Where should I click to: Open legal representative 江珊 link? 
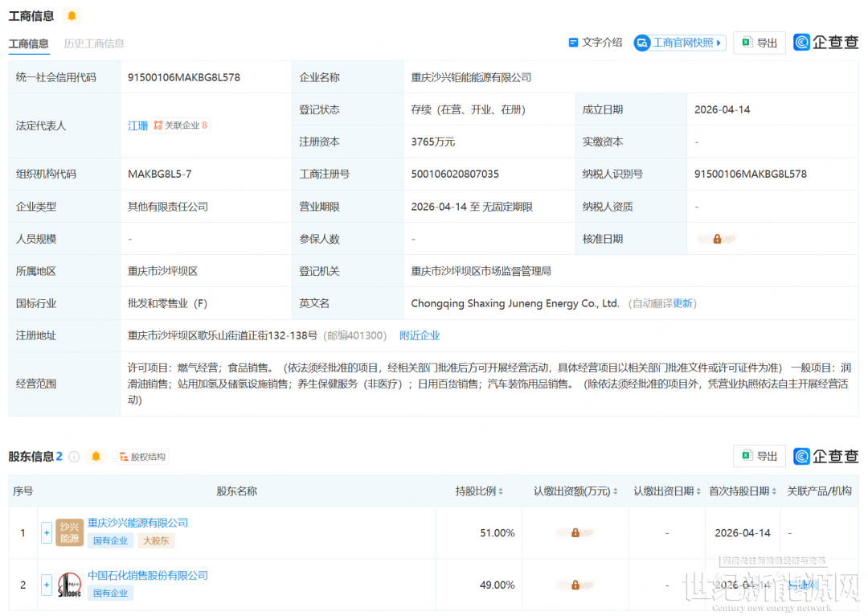138,125
